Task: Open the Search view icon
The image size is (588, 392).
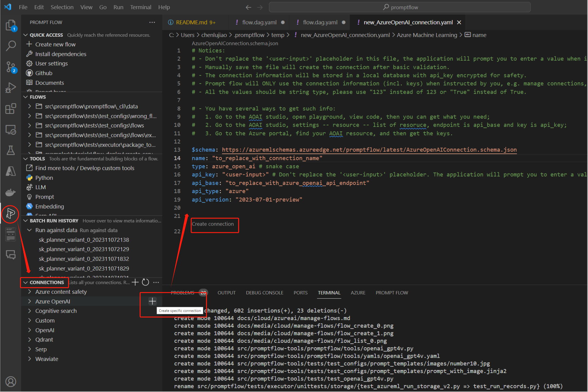Action: (x=10, y=46)
